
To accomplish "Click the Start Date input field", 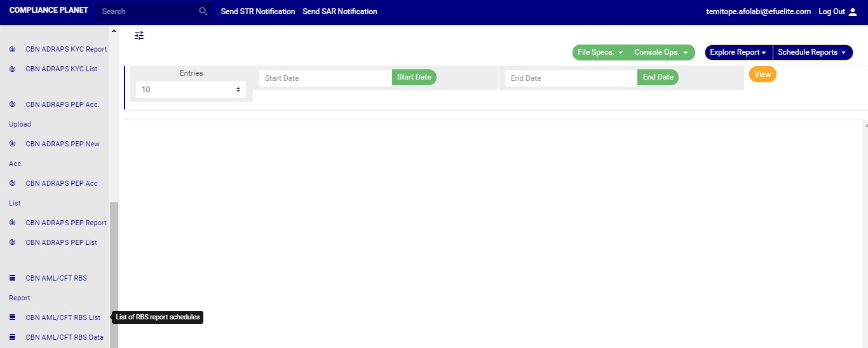I will click(325, 78).
